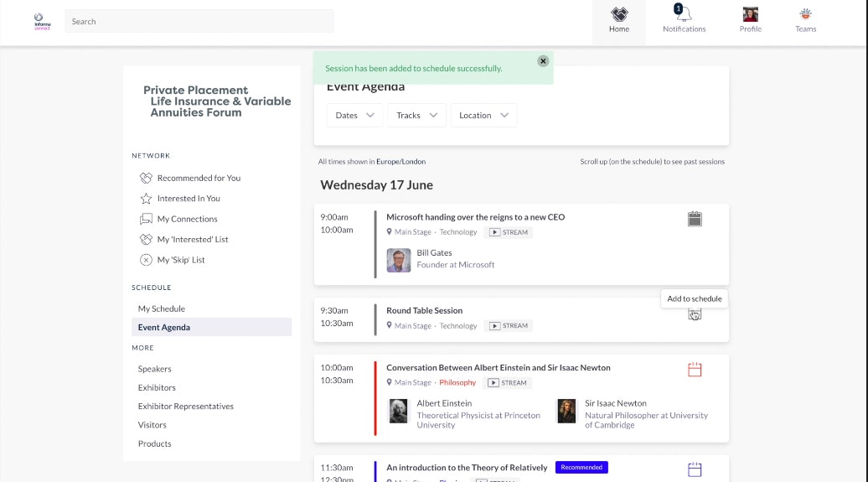Image resolution: width=868 pixels, height=482 pixels.
Task: Click the STREAM badge on Round Table Session
Action: [509, 326]
